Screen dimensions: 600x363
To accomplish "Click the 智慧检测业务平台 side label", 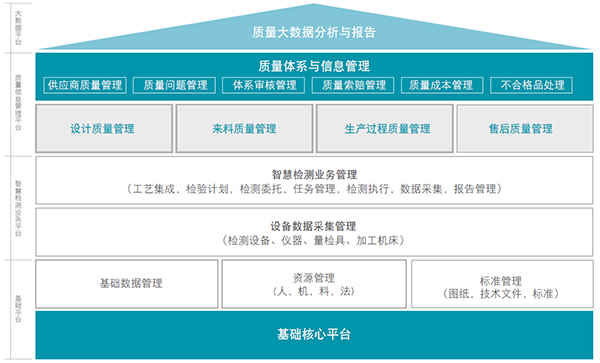I will point(18,208).
